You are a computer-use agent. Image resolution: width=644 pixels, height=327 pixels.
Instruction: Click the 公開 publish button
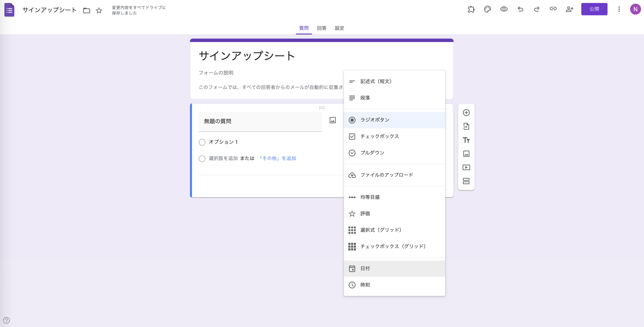(594, 9)
